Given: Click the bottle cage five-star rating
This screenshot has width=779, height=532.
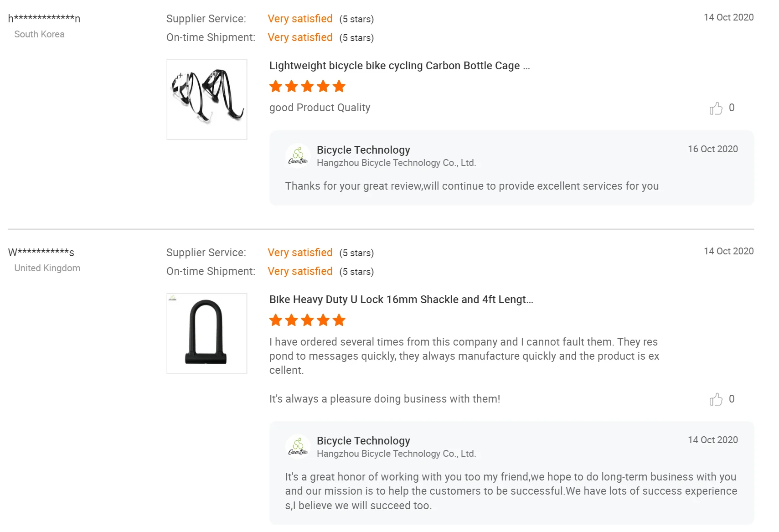Looking at the screenshot, I should click(x=307, y=86).
